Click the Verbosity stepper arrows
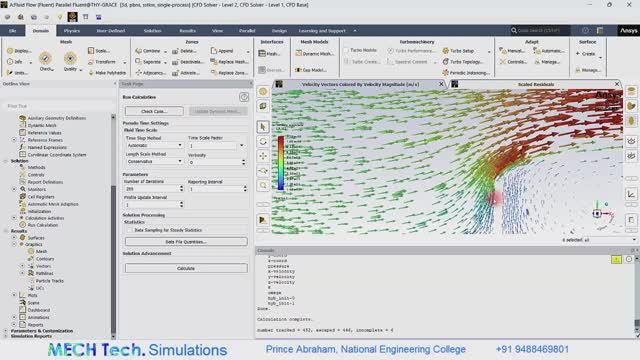The image size is (640, 360). coord(243,162)
